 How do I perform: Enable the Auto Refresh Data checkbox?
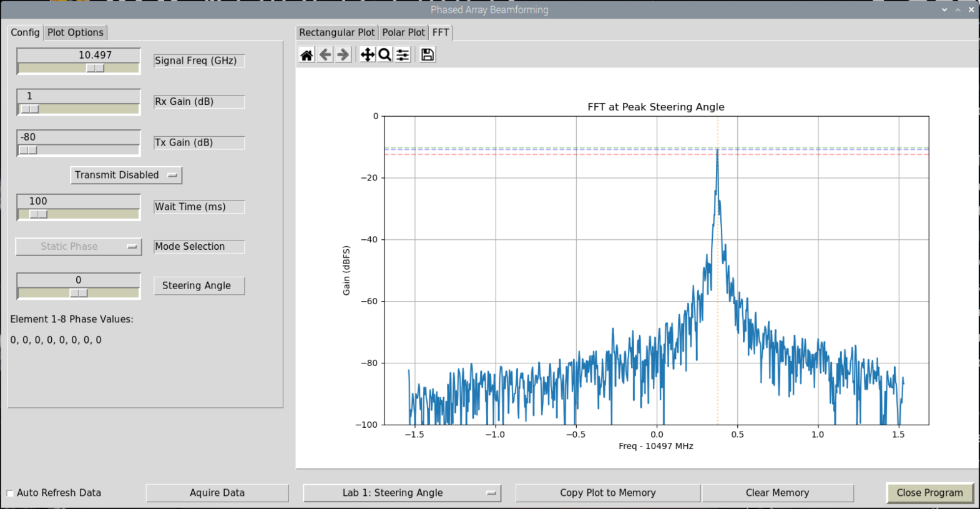(x=10, y=493)
